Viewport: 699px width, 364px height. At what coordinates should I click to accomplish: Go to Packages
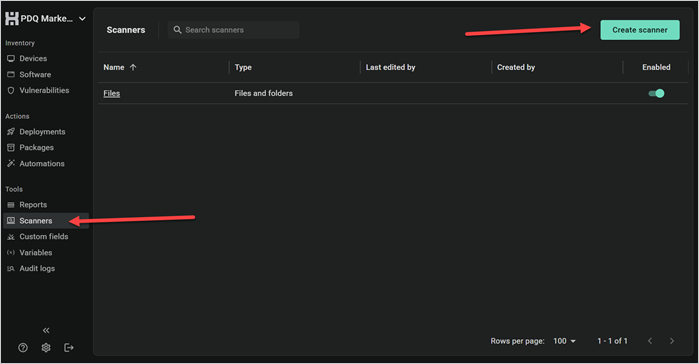(37, 147)
